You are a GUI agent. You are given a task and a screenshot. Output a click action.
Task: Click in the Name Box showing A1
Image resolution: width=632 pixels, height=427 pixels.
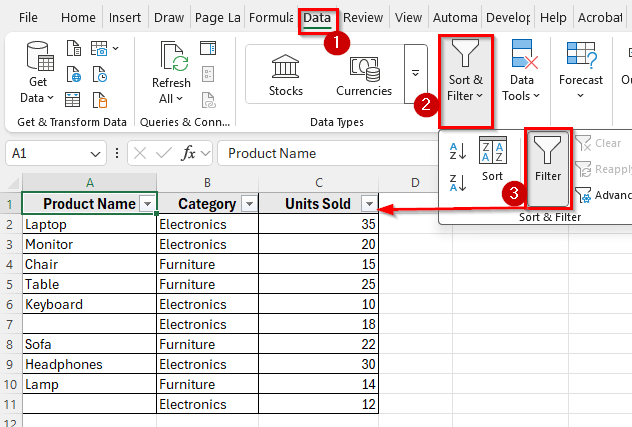[x=48, y=153]
